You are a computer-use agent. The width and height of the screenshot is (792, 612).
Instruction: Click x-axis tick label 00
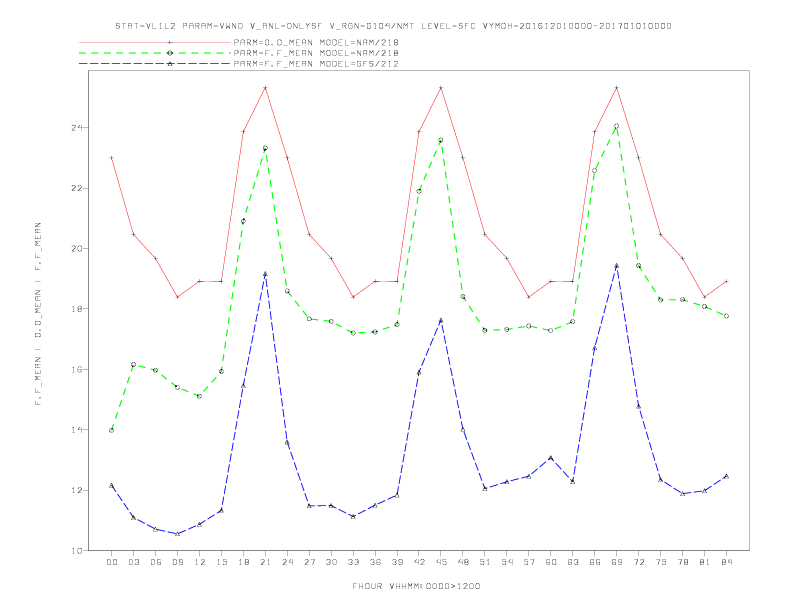[112, 562]
